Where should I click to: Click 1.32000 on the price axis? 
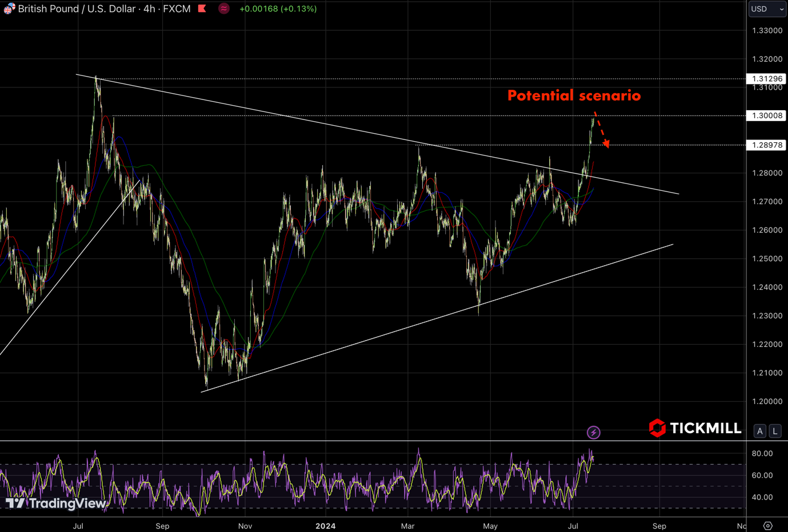[767, 59]
